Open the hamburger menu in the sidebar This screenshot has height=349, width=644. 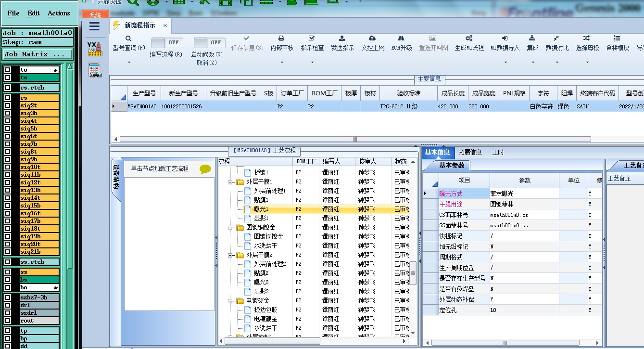pos(95,26)
